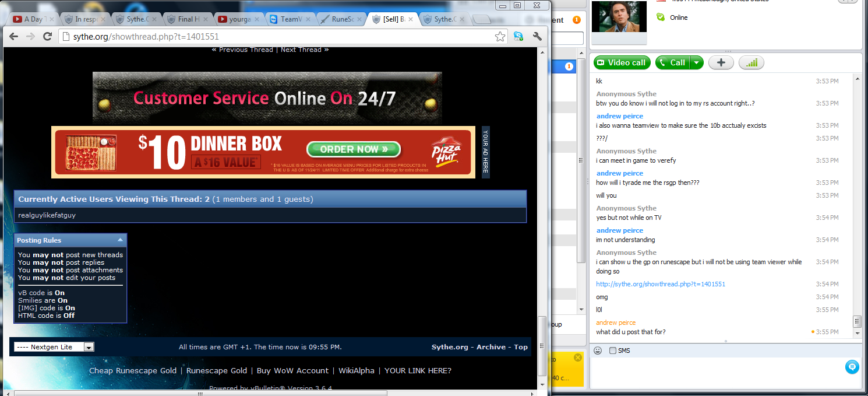Close the "A Day T" YouTube tab
Viewport: 868px width, 396px height.
51,19
